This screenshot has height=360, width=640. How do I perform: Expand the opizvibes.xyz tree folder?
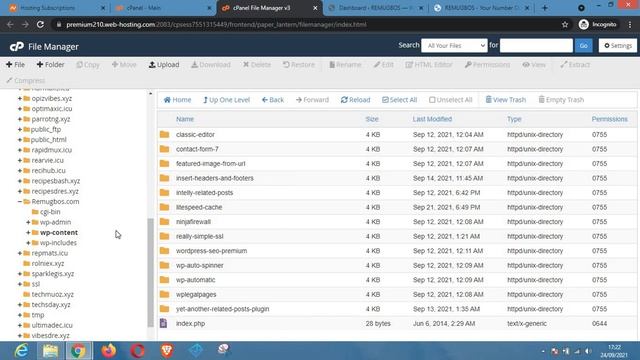click(20, 98)
